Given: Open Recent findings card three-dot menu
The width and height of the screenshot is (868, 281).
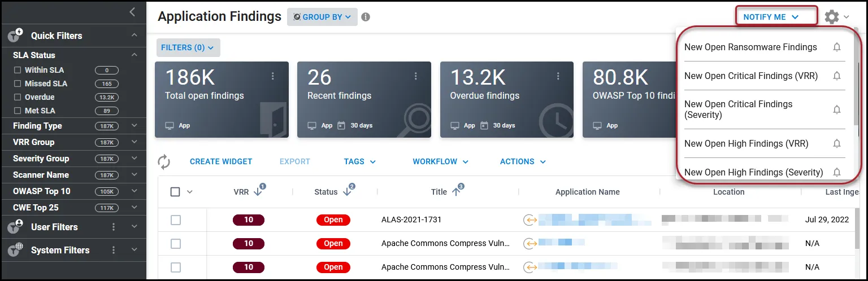Looking at the screenshot, I should point(415,76).
